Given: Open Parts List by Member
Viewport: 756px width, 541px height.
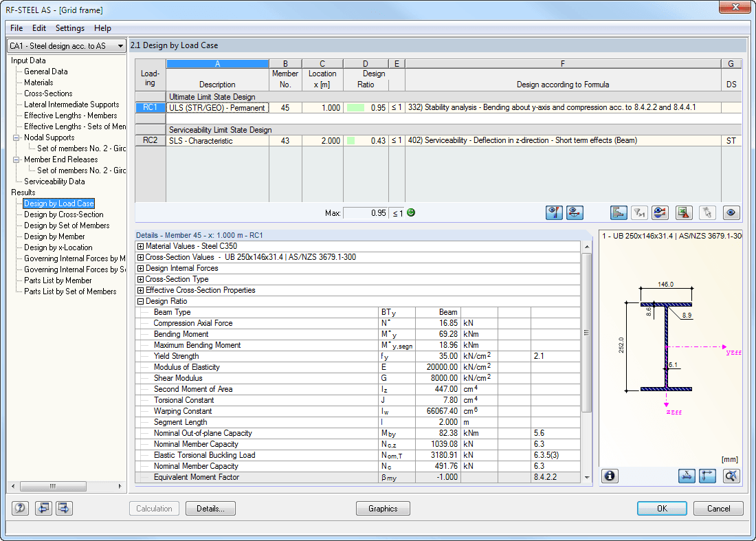Looking at the screenshot, I should click(58, 280).
